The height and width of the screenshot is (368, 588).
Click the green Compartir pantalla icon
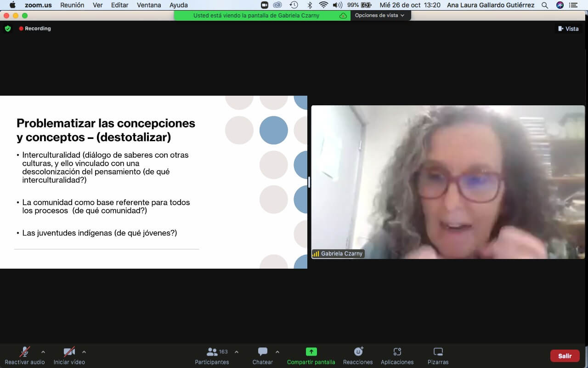[x=311, y=352]
